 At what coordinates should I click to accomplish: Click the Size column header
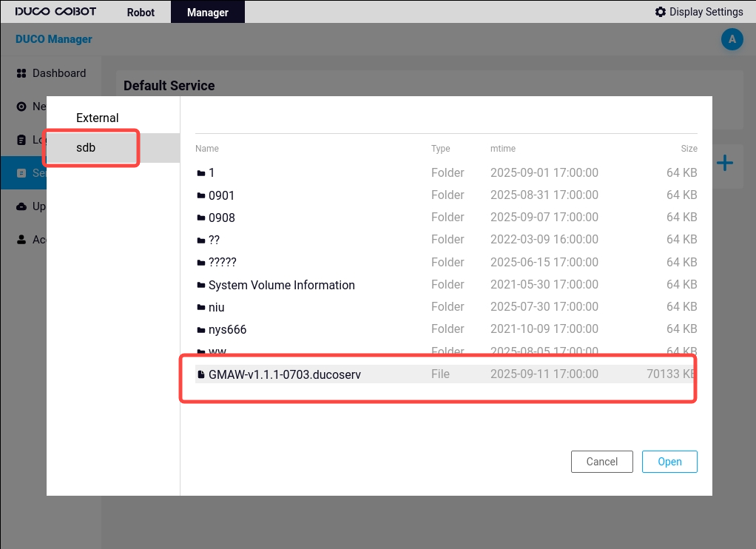(x=689, y=149)
